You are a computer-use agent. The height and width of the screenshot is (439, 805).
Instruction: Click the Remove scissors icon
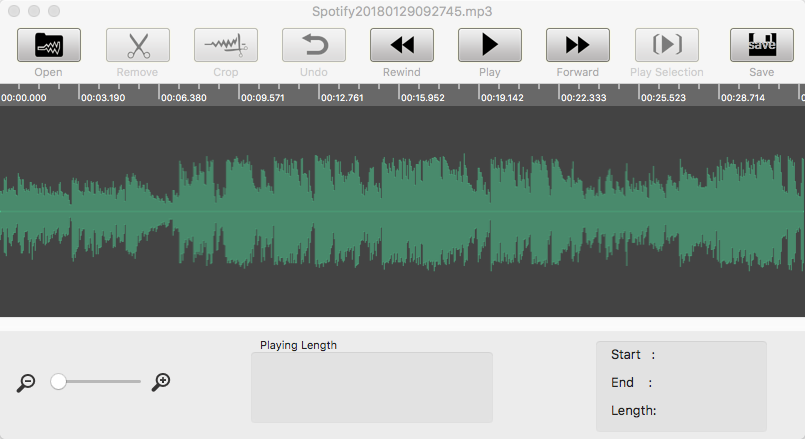coord(137,45)
